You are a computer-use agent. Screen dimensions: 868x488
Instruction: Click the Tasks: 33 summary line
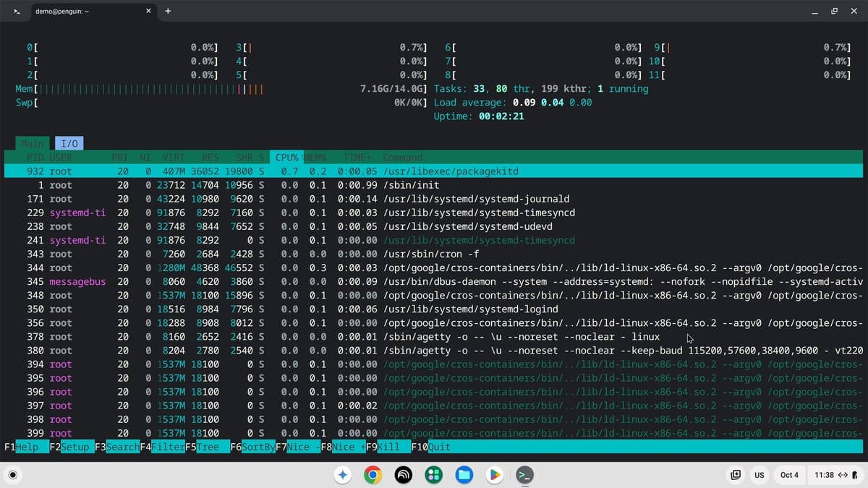(541, 89)
